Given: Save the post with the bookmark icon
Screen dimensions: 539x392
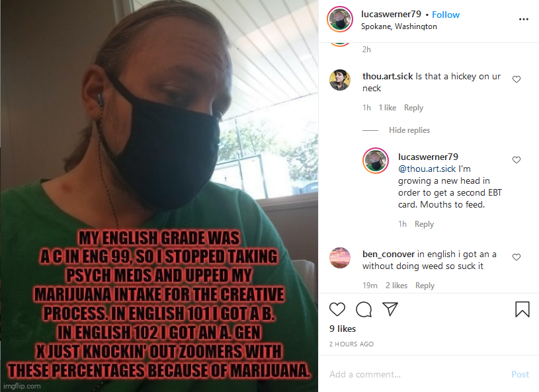Looking at the screenshot, I should 522,309.
